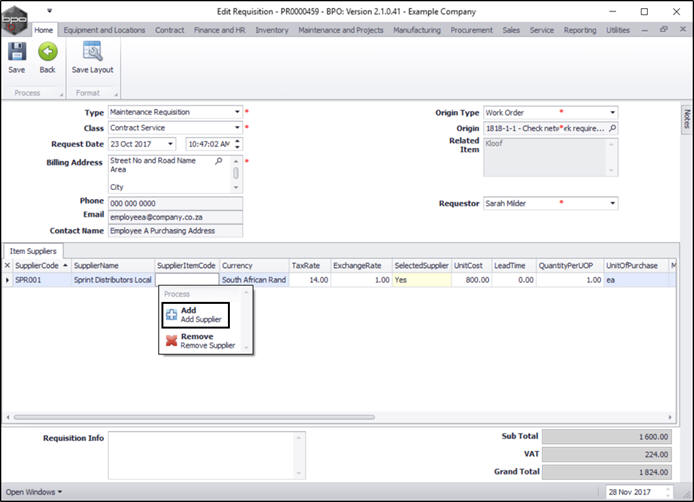Click the Contact Name field
Viewport: 694px width, 502px height.
point(175,231)
